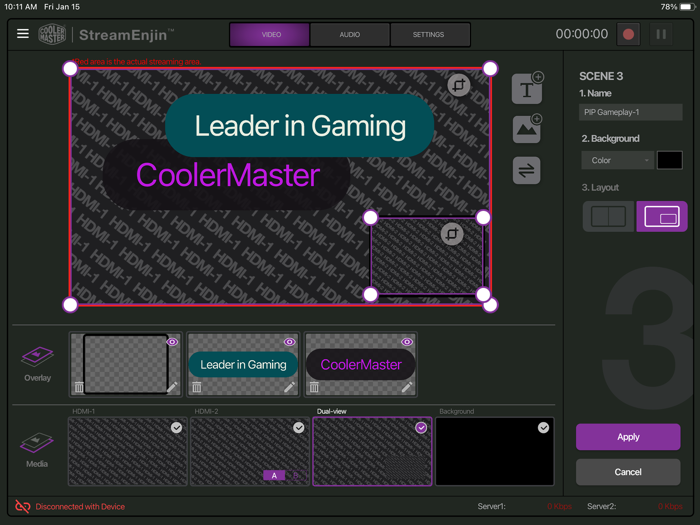The width and height of the screenshot is (700, 525).
Task: Toggle visibility of Leader in Gaming overlay
Action: 289,342
